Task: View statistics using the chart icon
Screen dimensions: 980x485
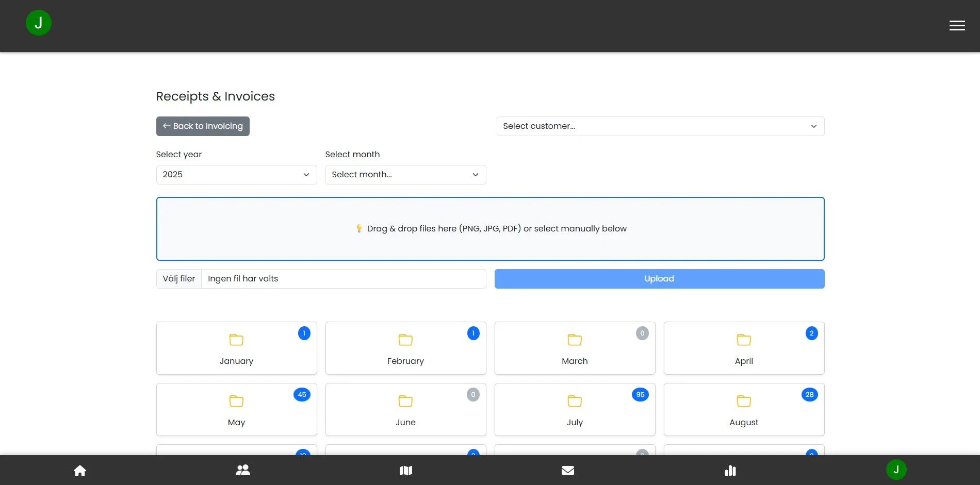Action: [730, 470]
